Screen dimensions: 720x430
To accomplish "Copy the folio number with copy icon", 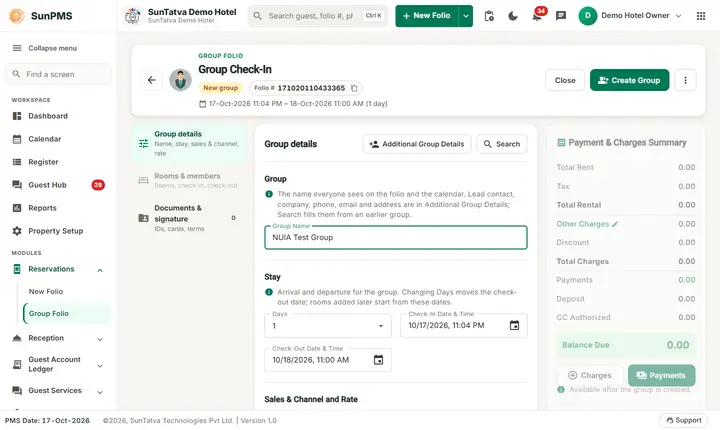I will tap(354, 88).
